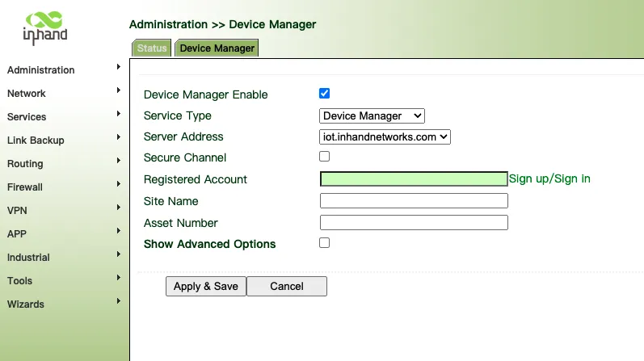
Task: Tick the Show Advanced Options checkbox
Action: (x=325, y=243)
